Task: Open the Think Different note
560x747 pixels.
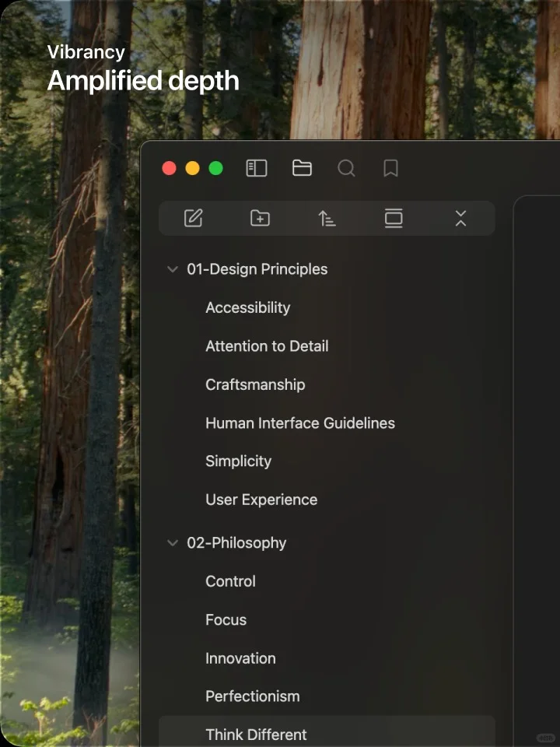Action: pyautogui.click(x=327, y=731)
